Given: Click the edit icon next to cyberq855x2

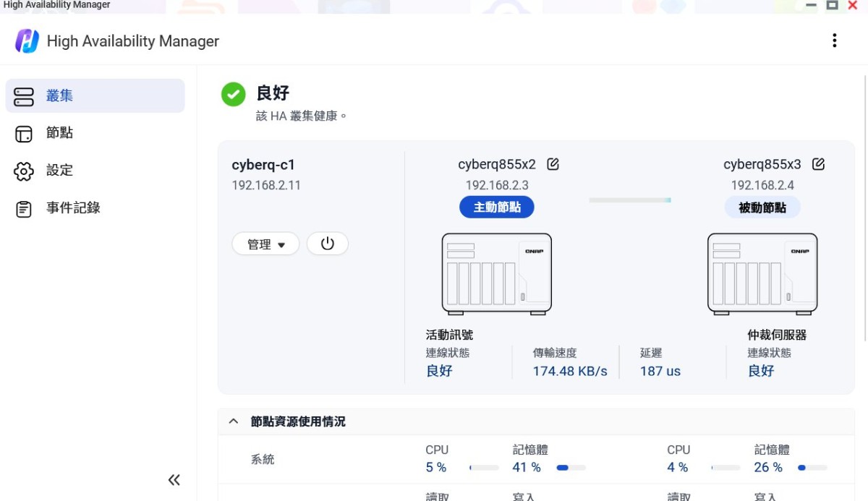Looking at the screenshot, I should pos(553,164).
